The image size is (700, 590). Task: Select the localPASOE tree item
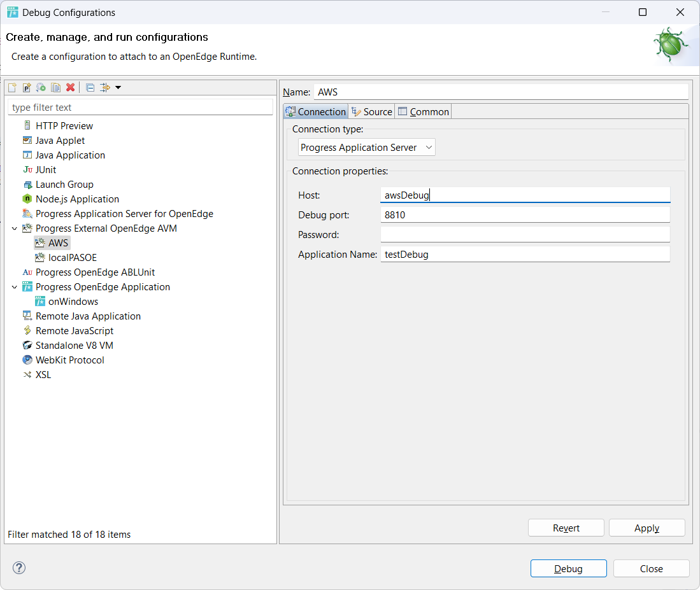tap(73, 257)
